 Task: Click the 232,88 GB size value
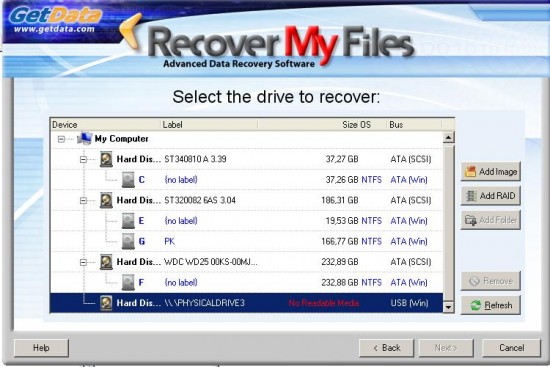tap(340, 282)
